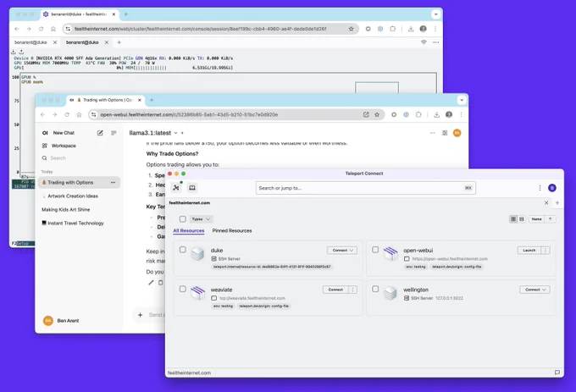Switch to All Resources tab

188,230
